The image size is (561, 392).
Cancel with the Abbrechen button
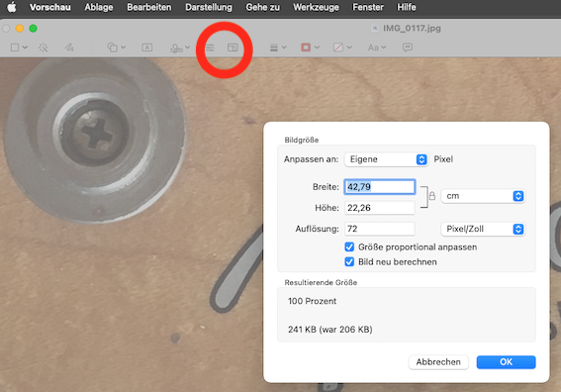tap(438, 362)
